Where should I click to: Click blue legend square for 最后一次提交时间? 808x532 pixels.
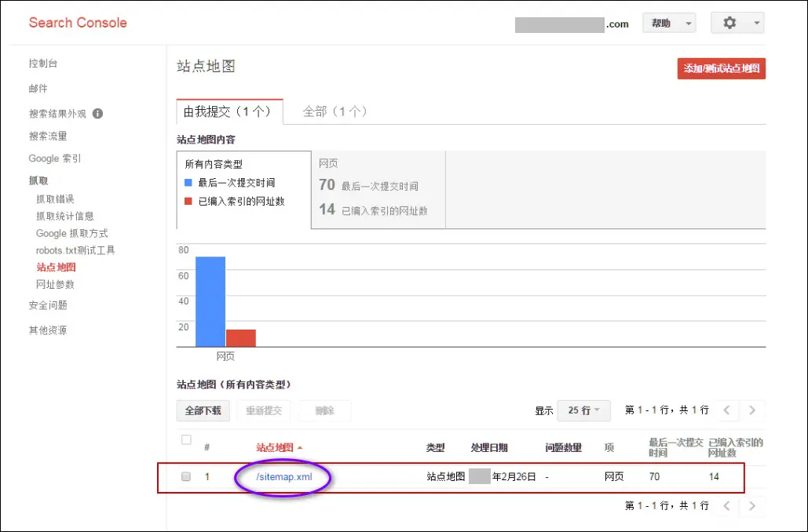point(188,182)
